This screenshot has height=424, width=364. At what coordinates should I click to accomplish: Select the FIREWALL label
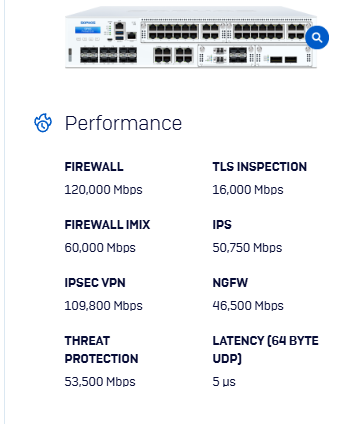94,167
